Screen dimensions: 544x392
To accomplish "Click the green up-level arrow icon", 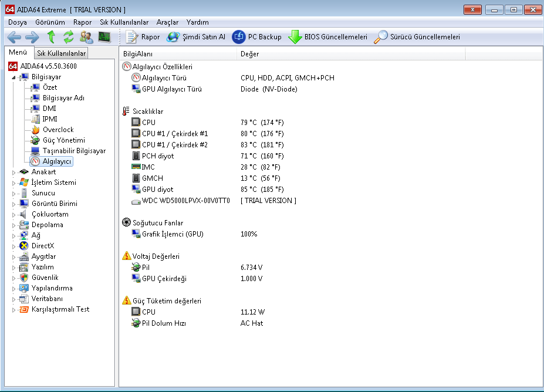I will tap(51, 37).
